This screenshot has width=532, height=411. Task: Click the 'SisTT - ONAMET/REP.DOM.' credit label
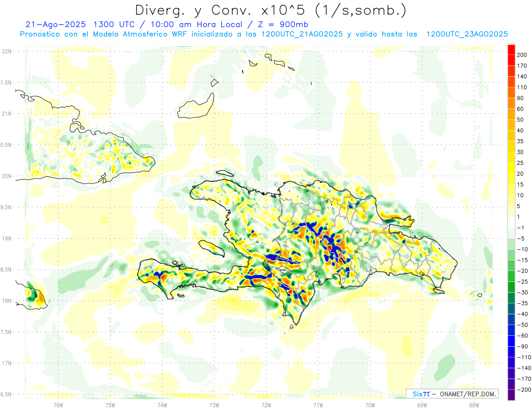click(x=452, y=394)
